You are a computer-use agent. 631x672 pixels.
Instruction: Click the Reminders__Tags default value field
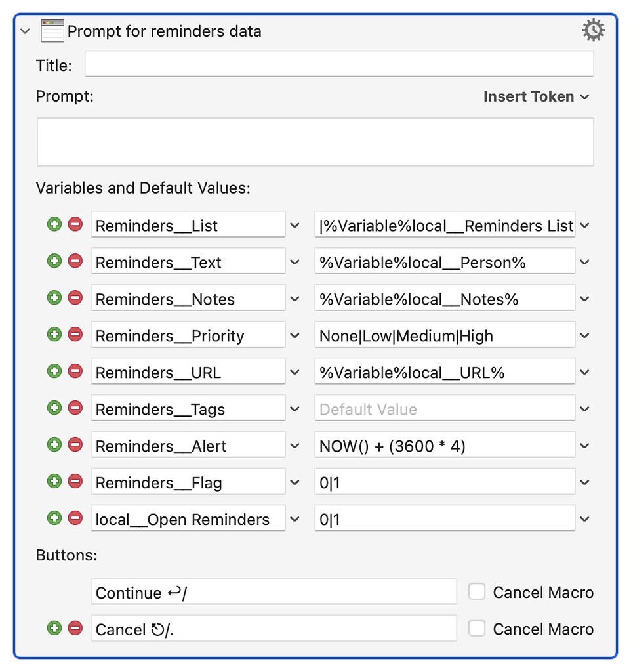(444, 409)
